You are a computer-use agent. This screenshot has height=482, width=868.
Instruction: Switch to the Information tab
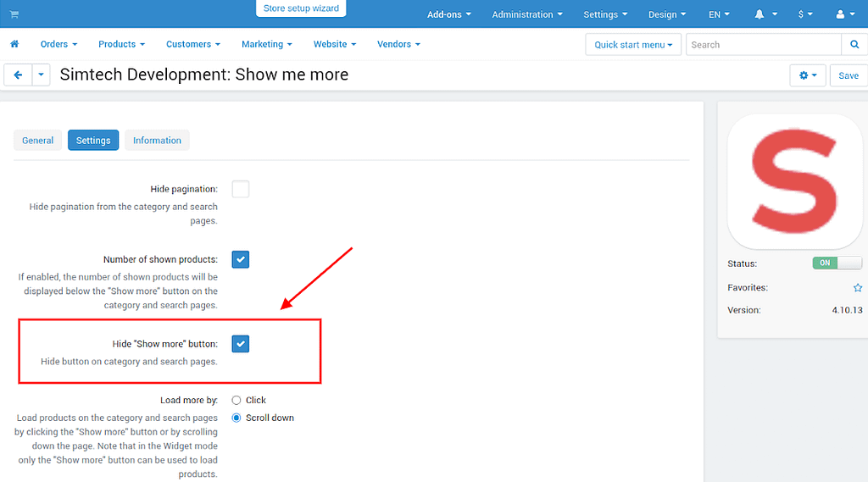click(157, 140)
